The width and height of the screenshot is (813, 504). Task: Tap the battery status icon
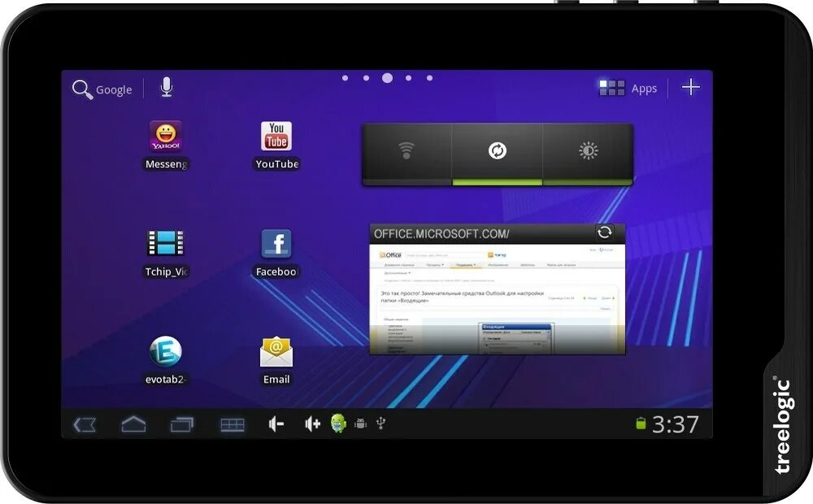pos(641,424)
